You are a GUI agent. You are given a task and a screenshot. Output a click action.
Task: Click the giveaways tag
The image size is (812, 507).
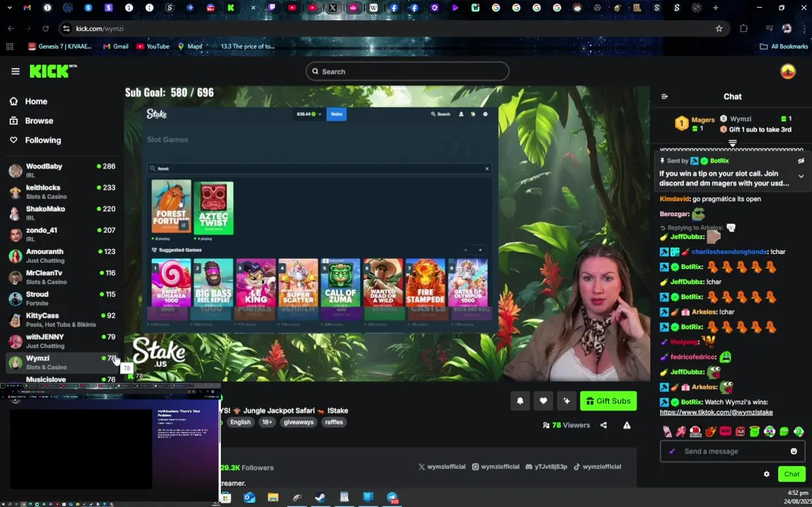pyautogui.click(x=299, y=422)
